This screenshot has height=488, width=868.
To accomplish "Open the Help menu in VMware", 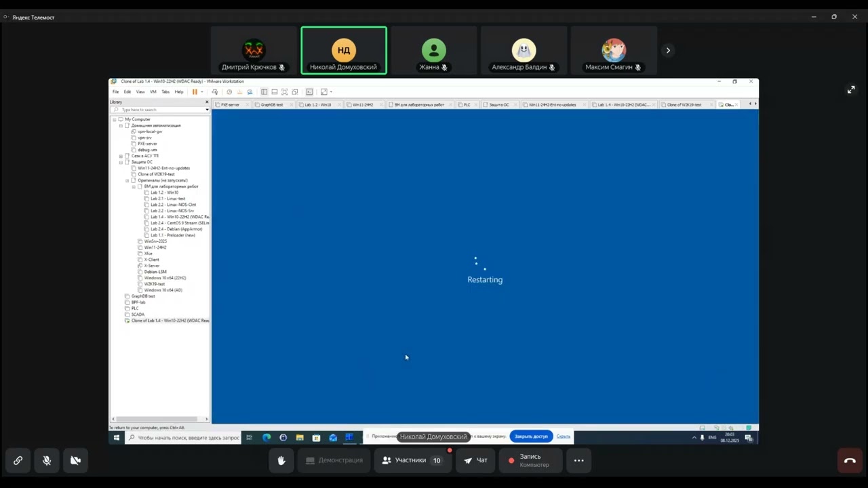I will pos(179,91).
